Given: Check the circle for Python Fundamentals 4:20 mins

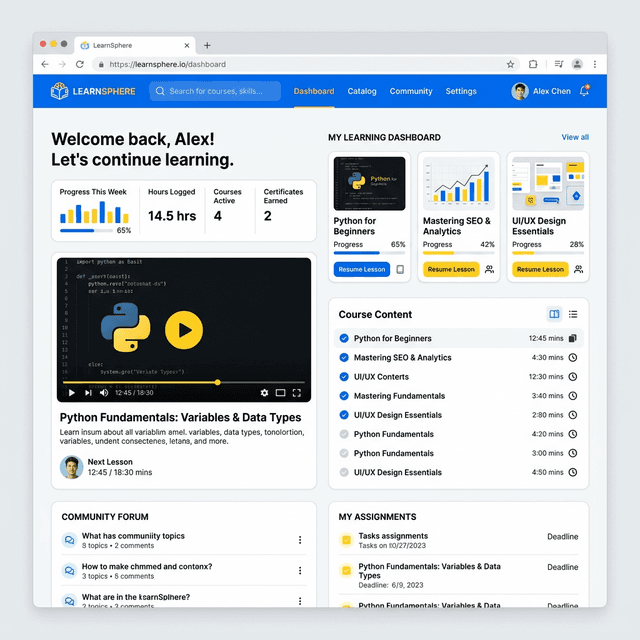Looking at the screenshot, I should click(x=344, y=434).
